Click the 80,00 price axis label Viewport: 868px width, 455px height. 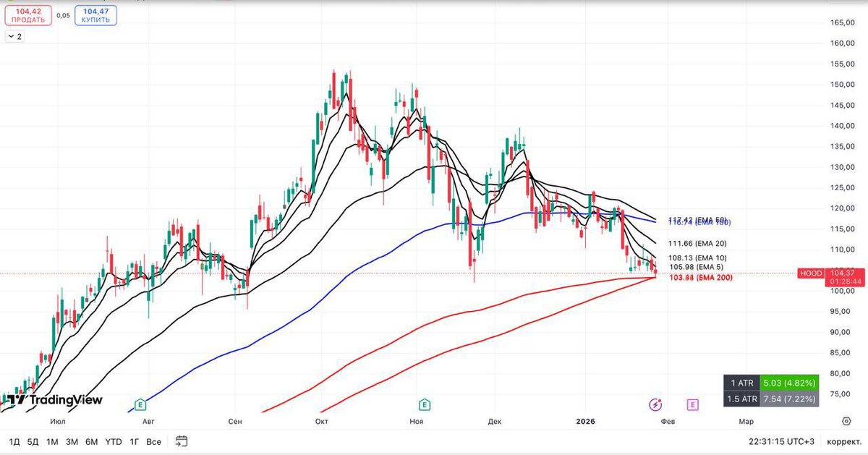(841, 373)
